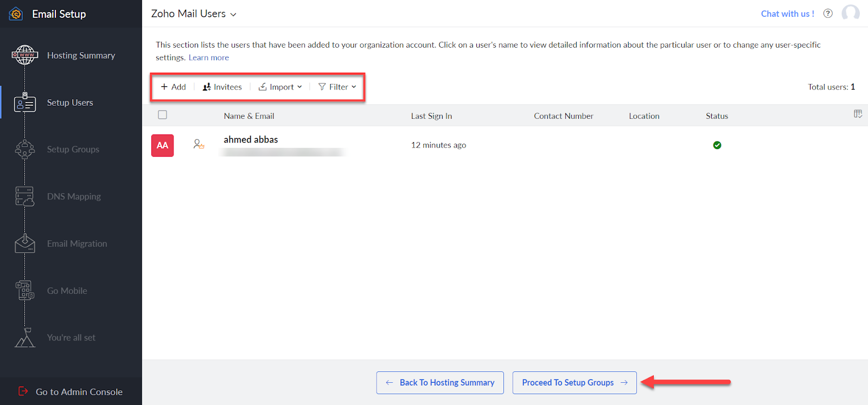Image resolution: width=868 pixels, height=405 pixels.
Task: Open the Filter dropdown
Action: [337, 87]
